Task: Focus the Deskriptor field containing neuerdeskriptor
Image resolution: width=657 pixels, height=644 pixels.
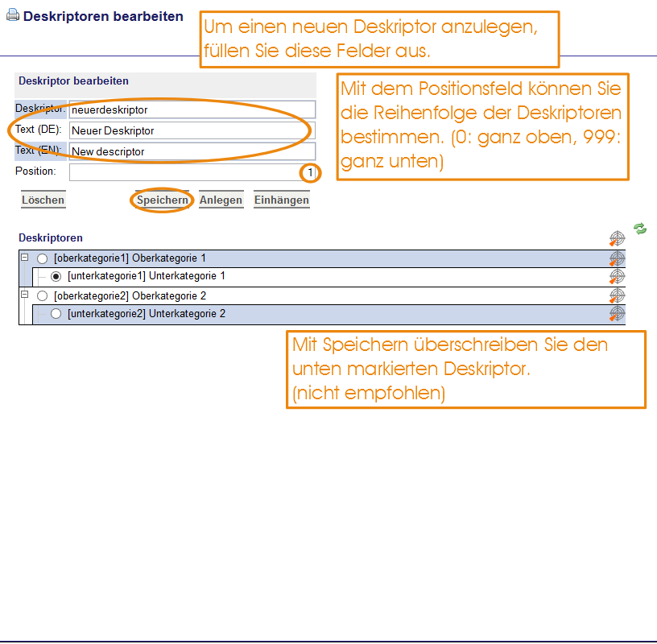Action: [192, 109]
